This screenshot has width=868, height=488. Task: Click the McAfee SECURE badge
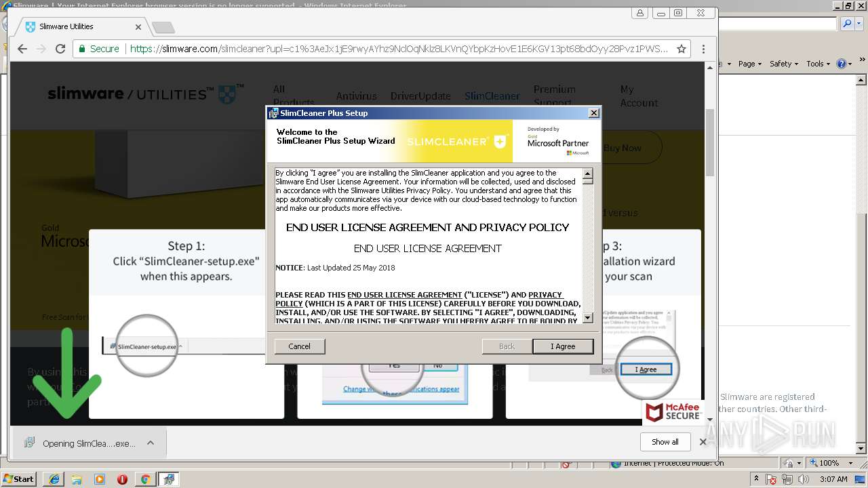coord(673,411)
